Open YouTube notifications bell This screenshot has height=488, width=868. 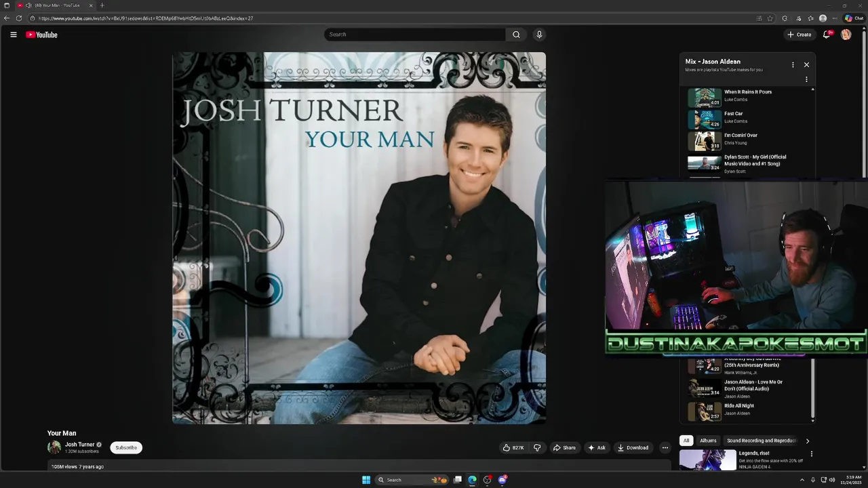coord(827,35)
